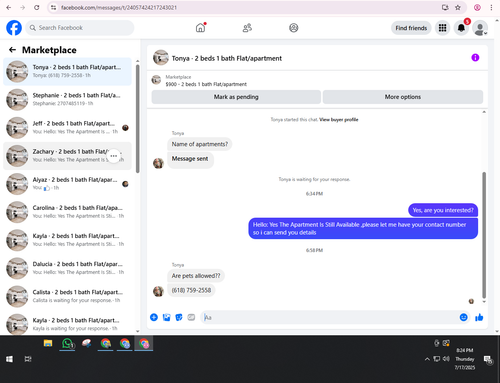This screenshot has height=383, width=500.
Task: Open the volume control in system tray
Action: (446, 359)
